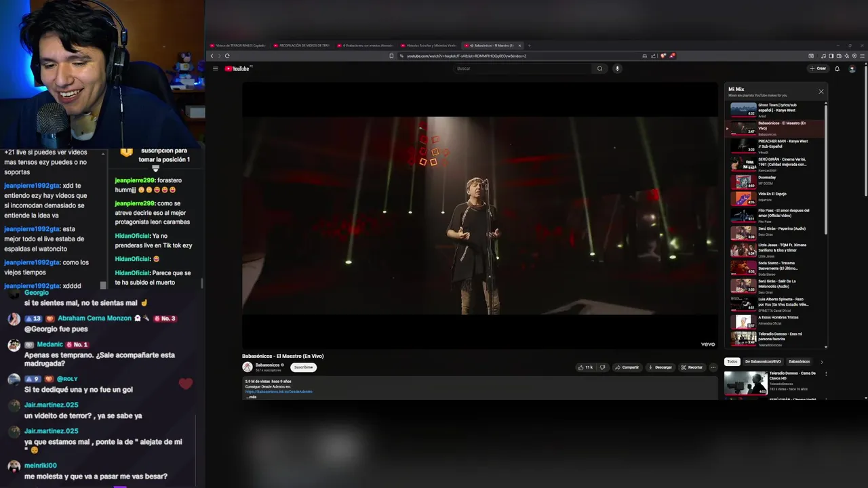This screenshot has height=488, width=868.
Task: Play Serú Girán Salir De La Melancolía
Action: [x=776, y=285]
